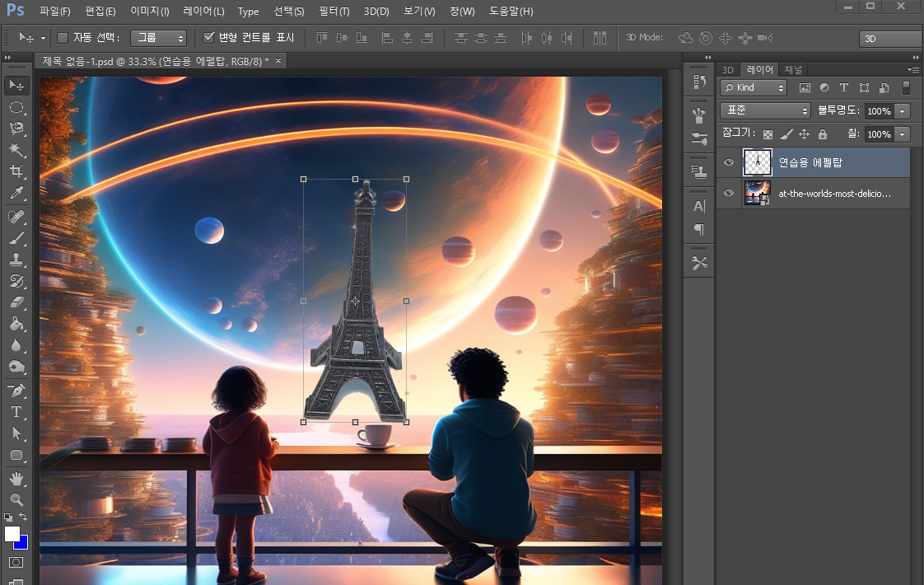The height and width of the screenshot is (585, 924).
Task: Select the Lasso tool
Action: click(x=16, y=129)
